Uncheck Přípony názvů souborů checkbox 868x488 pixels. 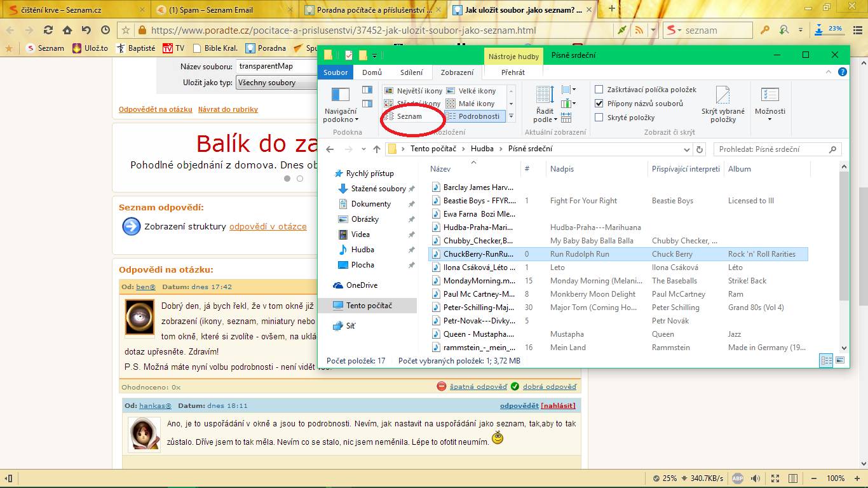(x=599, y=103)
